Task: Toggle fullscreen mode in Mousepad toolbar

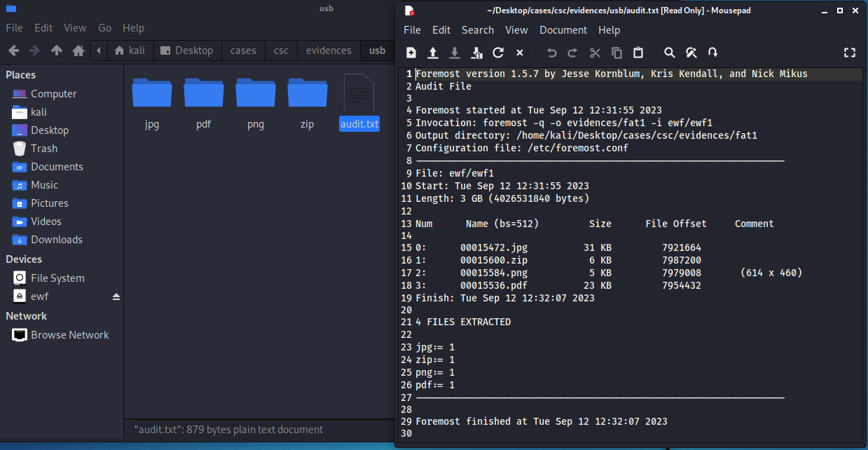Action: tap(850, 53)
